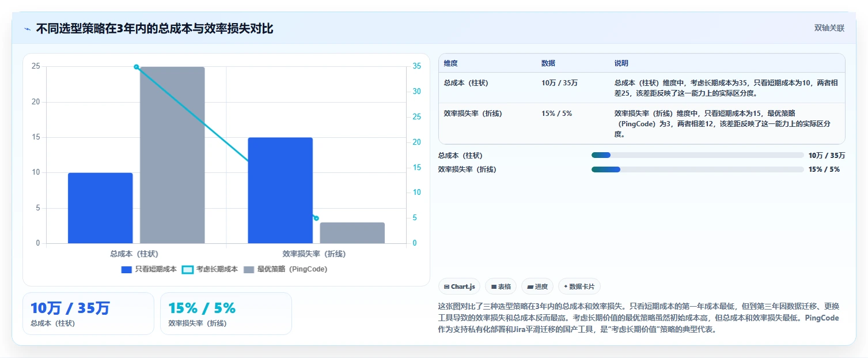Click the line point at value 5
The width and height of the screenshot is (868, 358).
(x=316, y=218)
